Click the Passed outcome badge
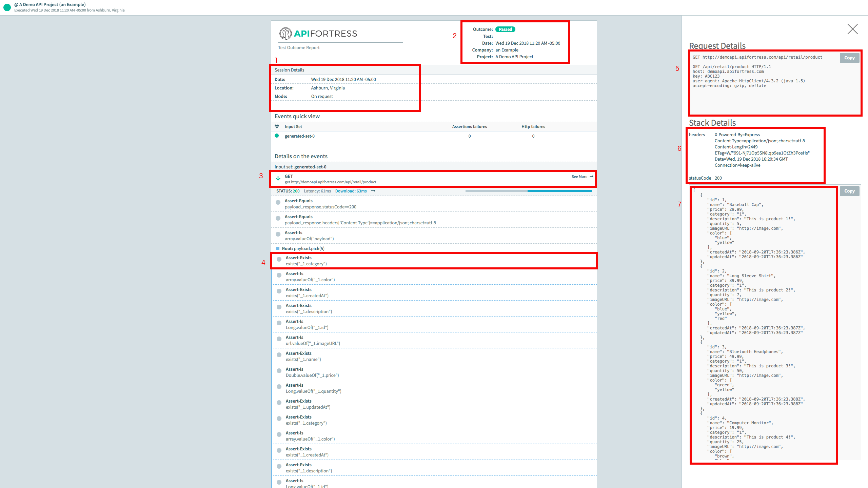This screenshot has width=868, height=488. tap(505, 29)
